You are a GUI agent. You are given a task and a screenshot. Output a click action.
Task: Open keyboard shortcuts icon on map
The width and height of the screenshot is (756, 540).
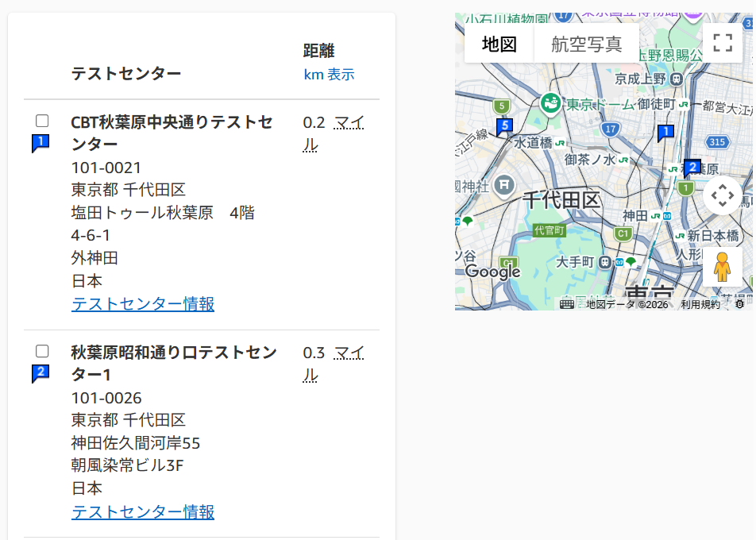coord(566,304)
